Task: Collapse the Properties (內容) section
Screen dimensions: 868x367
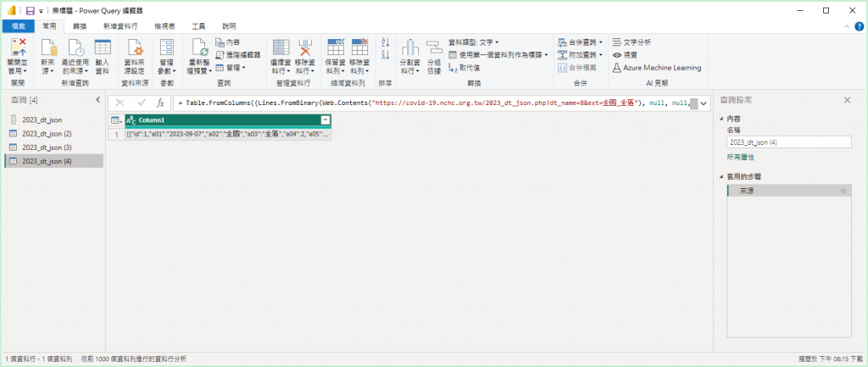Action: pyautogui.click(x=721, y=119)
